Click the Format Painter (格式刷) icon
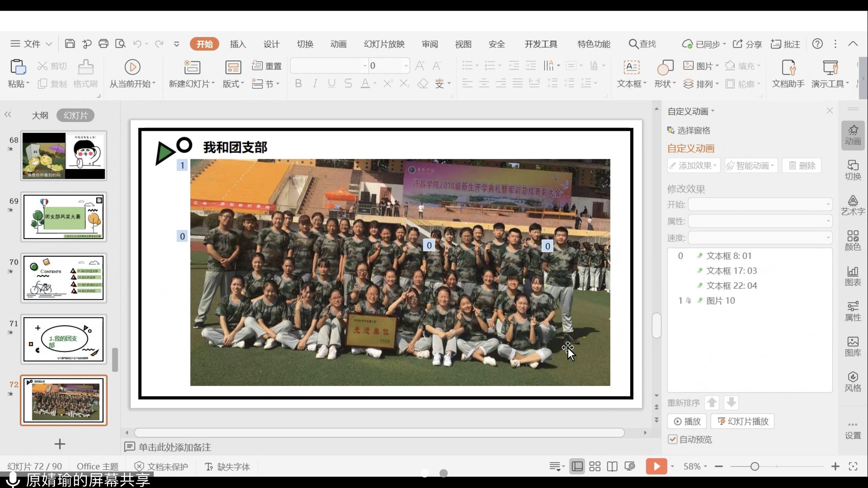 click(85, 67)
